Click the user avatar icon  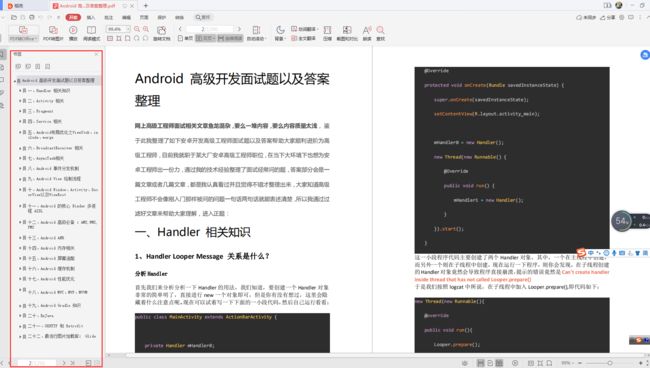pyautogui.click(x=619, y=5)
